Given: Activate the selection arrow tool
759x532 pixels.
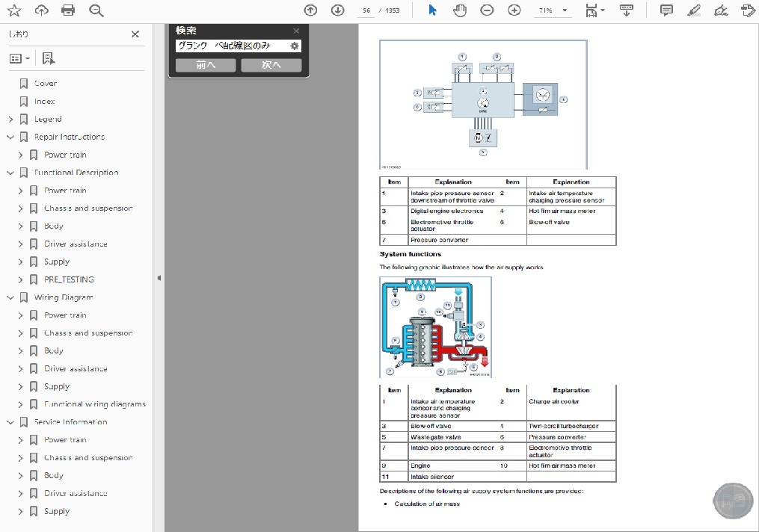Looking at the screenshot, I should pos(433,10).
